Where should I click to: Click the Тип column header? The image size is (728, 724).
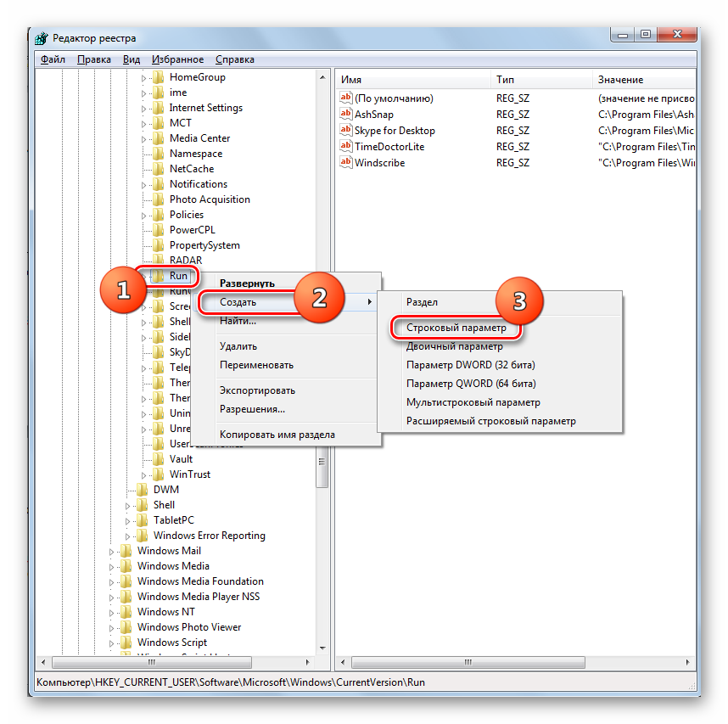pos(505,79)
